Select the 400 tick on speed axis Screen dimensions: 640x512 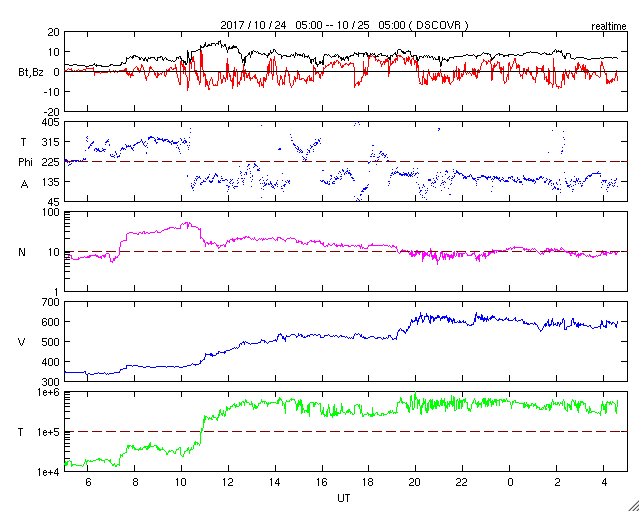pos(52,362)
